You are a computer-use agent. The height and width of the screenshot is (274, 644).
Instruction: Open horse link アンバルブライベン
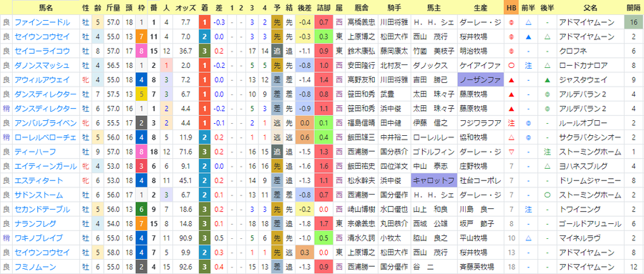45,123
